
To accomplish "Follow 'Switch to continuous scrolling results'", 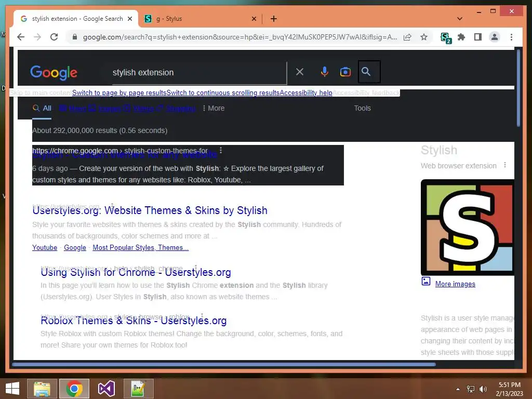I will (223, 92).
